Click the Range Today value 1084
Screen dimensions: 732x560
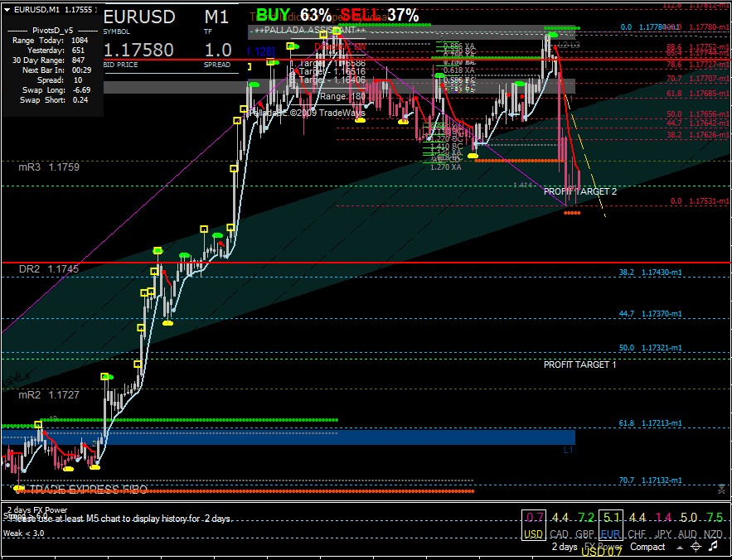pyautogui.click(x=80, y=40)
